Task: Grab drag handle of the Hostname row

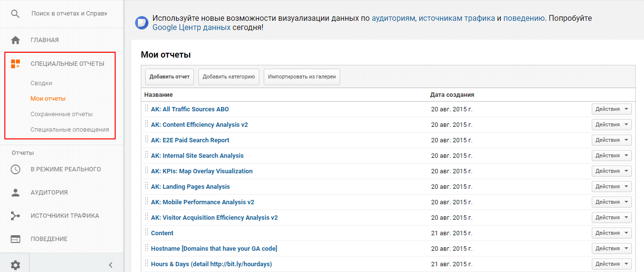Action: 147,248
